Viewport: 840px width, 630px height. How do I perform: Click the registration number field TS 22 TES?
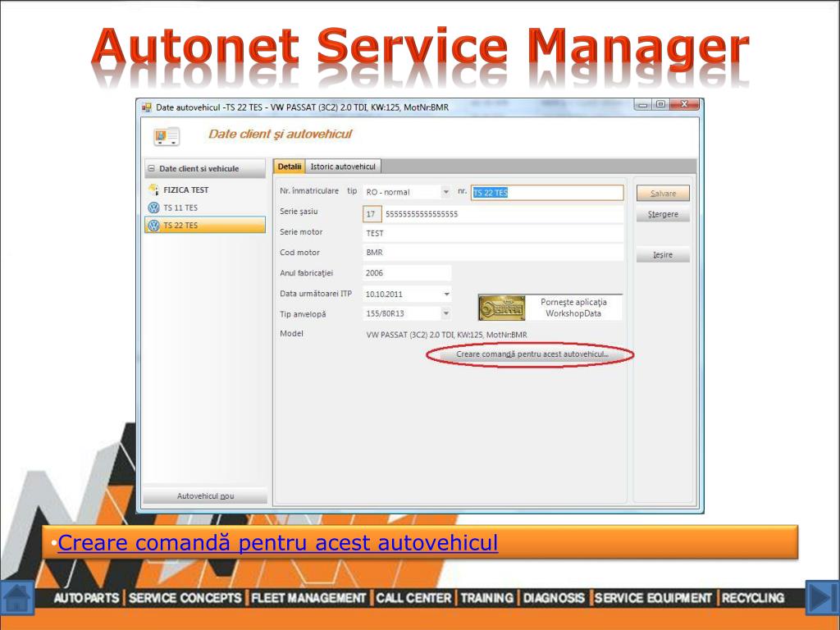coord(547,193)
